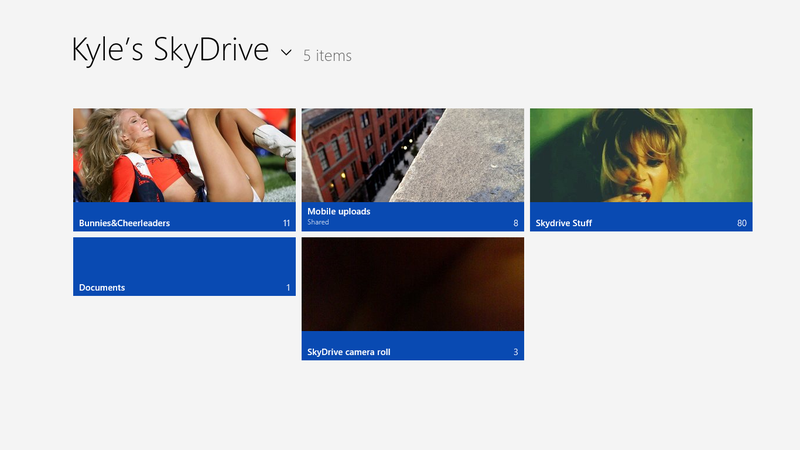Click the 80 count on Skydrive Stuff

pos(742,223)
